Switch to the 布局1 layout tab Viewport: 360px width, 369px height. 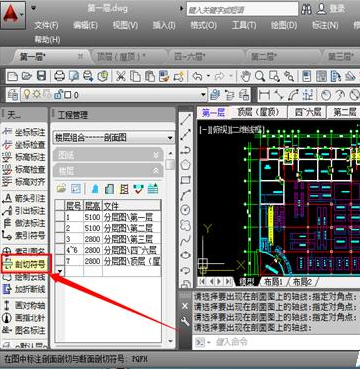(273, 282)
